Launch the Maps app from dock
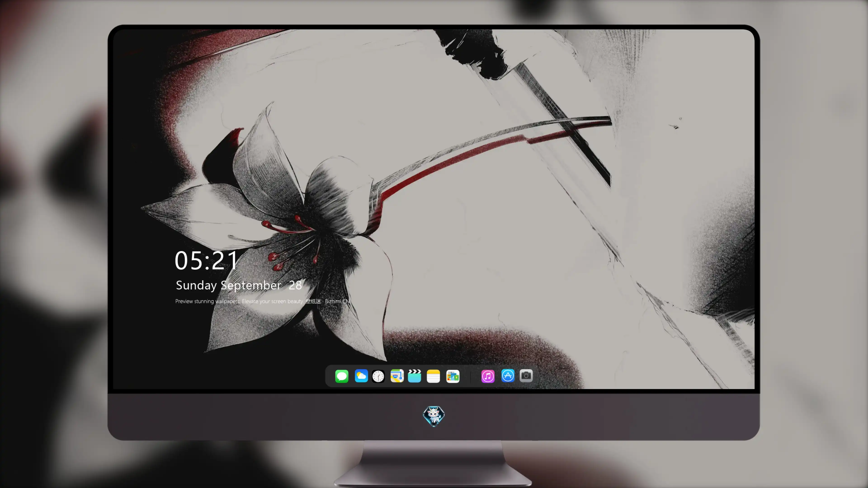Image resolution: width=868 pixels, height=488 pixels. (397, 376)
